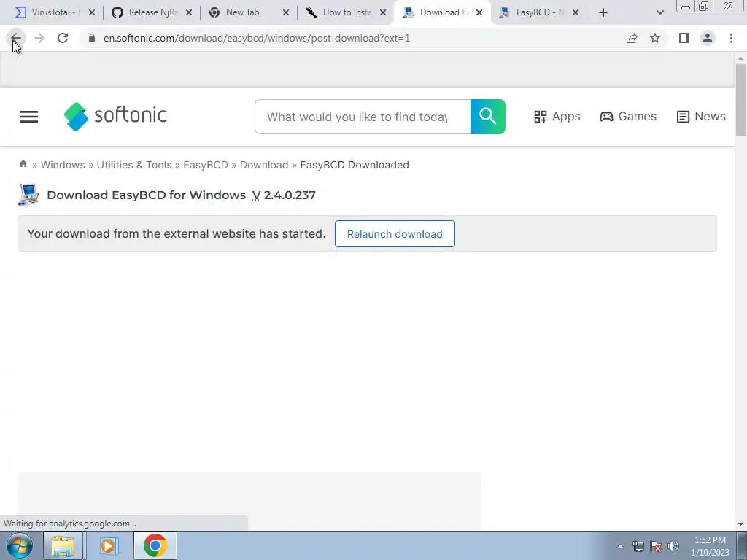Open a new tab with plus button

tap(603, 12)
